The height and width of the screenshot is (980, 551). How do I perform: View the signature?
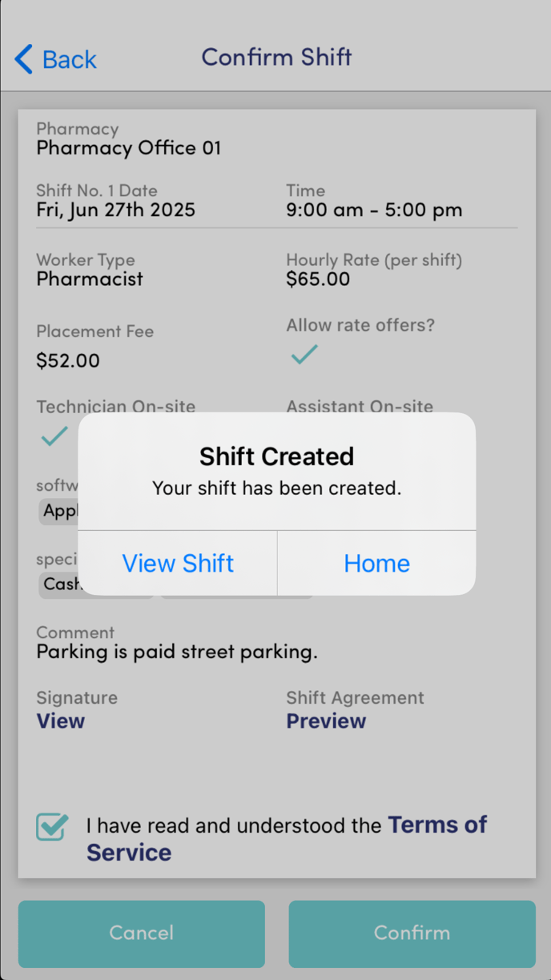click(x=61, y=721)
